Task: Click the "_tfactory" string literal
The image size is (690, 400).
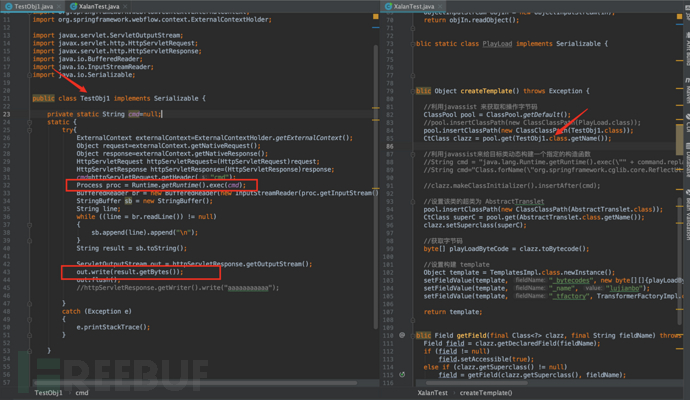Action: (x=569, y=296)
